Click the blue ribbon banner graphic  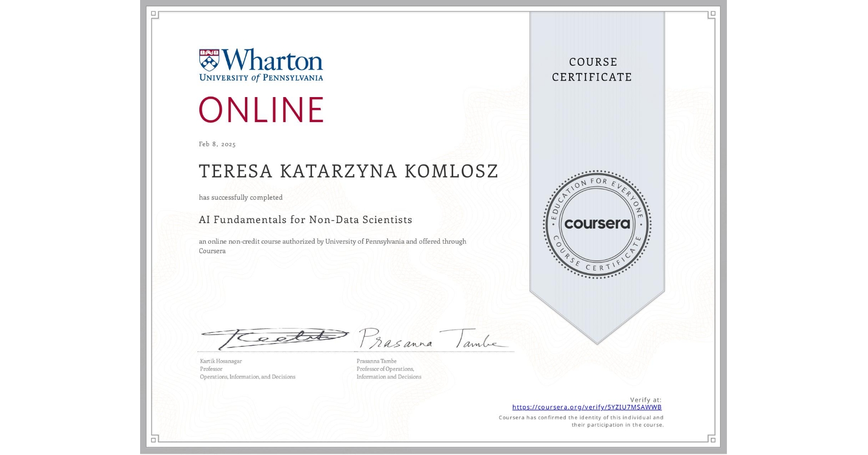[597, 147]
